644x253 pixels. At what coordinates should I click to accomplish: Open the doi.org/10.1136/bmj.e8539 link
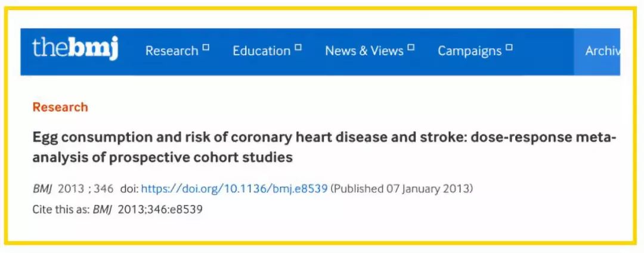coord(234,189)
